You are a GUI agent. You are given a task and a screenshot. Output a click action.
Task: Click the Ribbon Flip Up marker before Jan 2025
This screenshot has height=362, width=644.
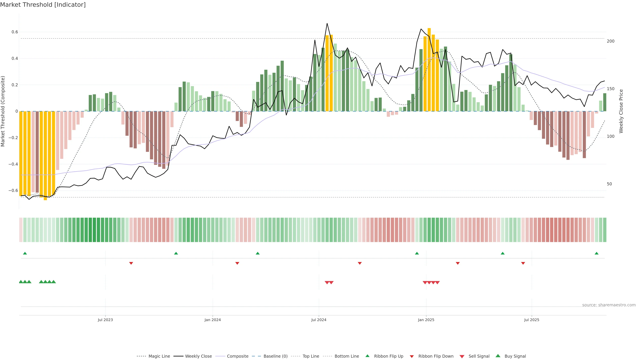[x=417, y=253]
